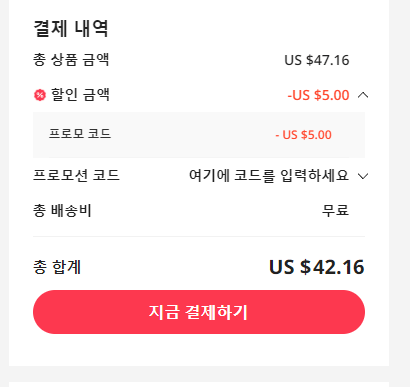Viewport: 410px width, 387px height.
Task: Click the - US $5.00 promo code amount
Action: click(303, 135)
